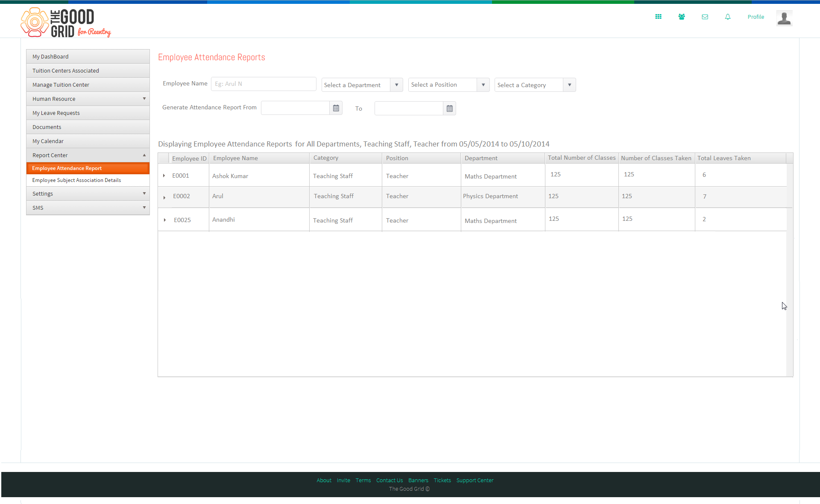Viewport: 820px width, 504px height.
Task: Open the people group icon in header
Action: click(x=682, y=17)
